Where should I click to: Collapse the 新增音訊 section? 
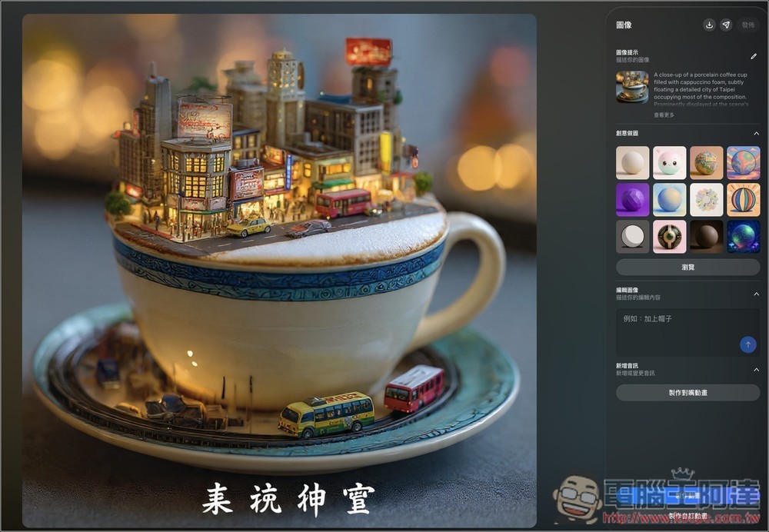756,369
